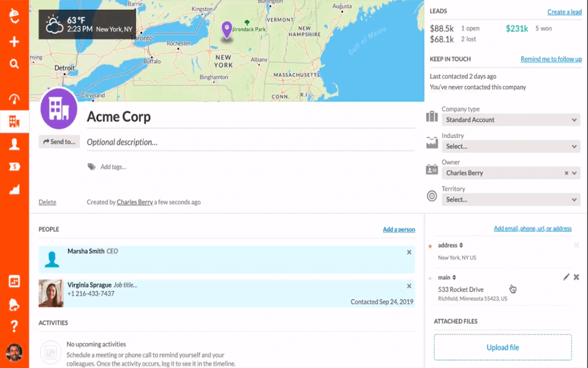
Task: Toggle star on main address
Action: 430,278
